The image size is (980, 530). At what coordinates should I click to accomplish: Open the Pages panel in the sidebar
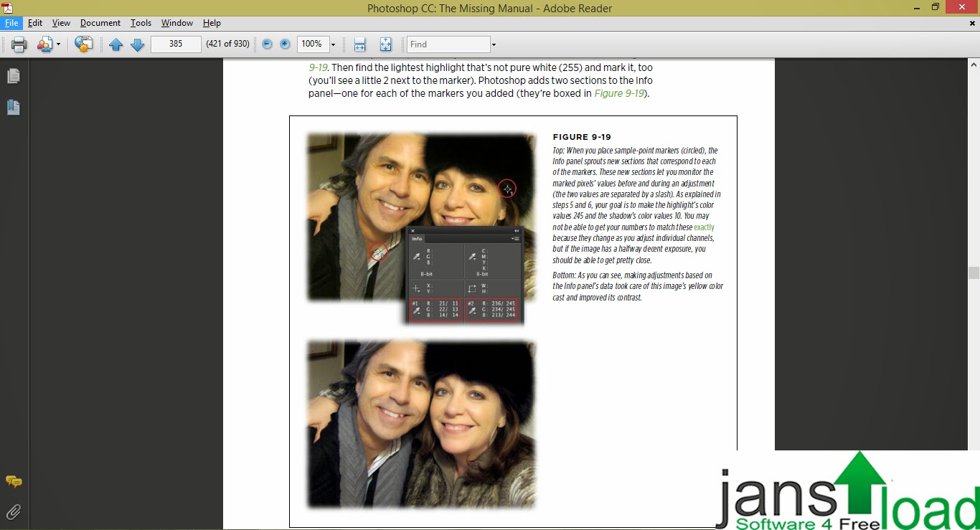coord(13,75)
